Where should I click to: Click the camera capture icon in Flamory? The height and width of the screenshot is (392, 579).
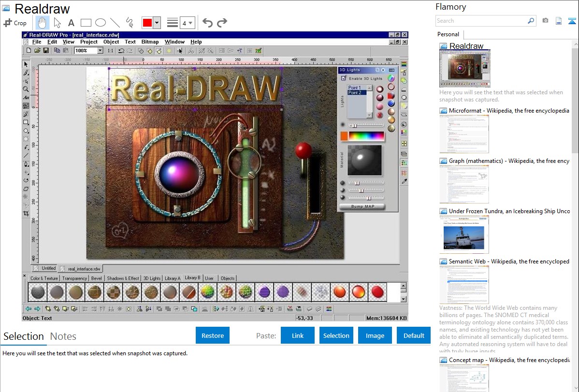click(545, 21)
